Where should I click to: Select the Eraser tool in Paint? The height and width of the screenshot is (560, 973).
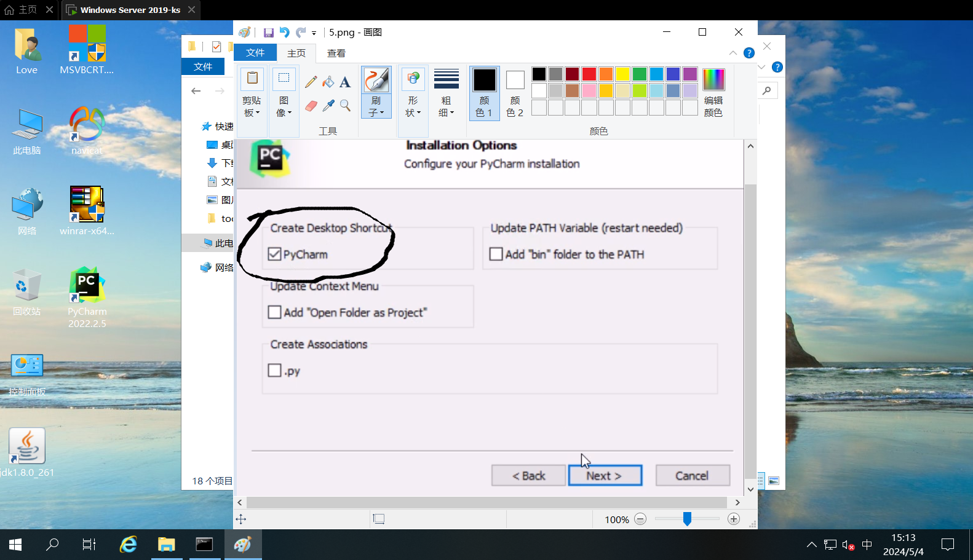(x=311, y=106)
